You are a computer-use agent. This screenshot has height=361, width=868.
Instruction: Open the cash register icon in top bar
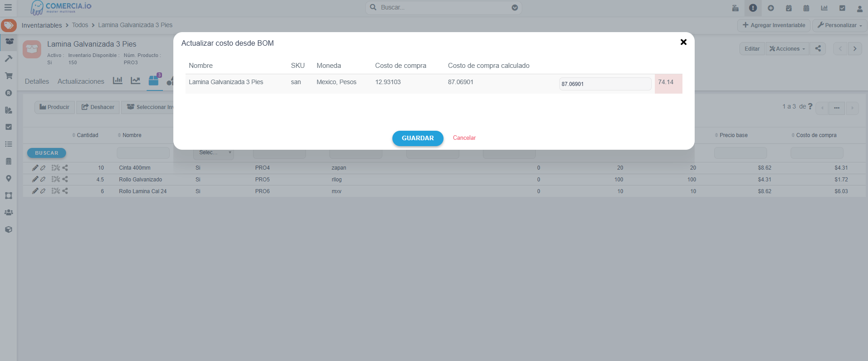735,8
